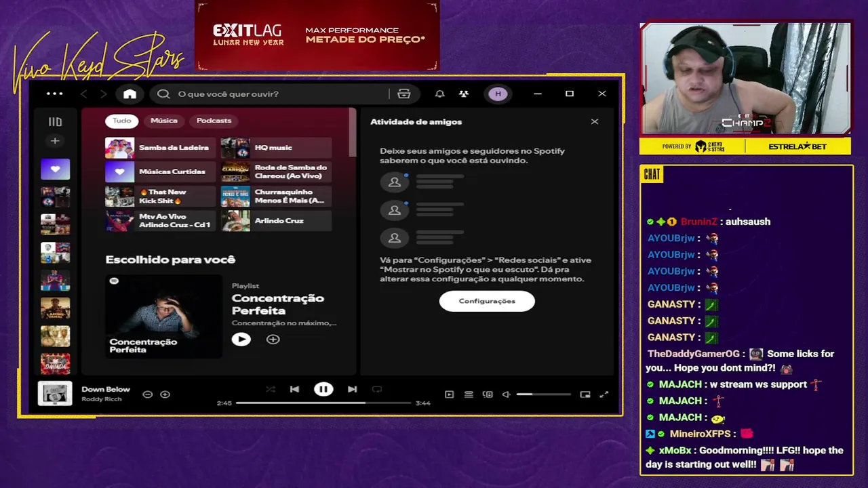Click the Configurações button

pyautogui.click(x=487, y=301)
